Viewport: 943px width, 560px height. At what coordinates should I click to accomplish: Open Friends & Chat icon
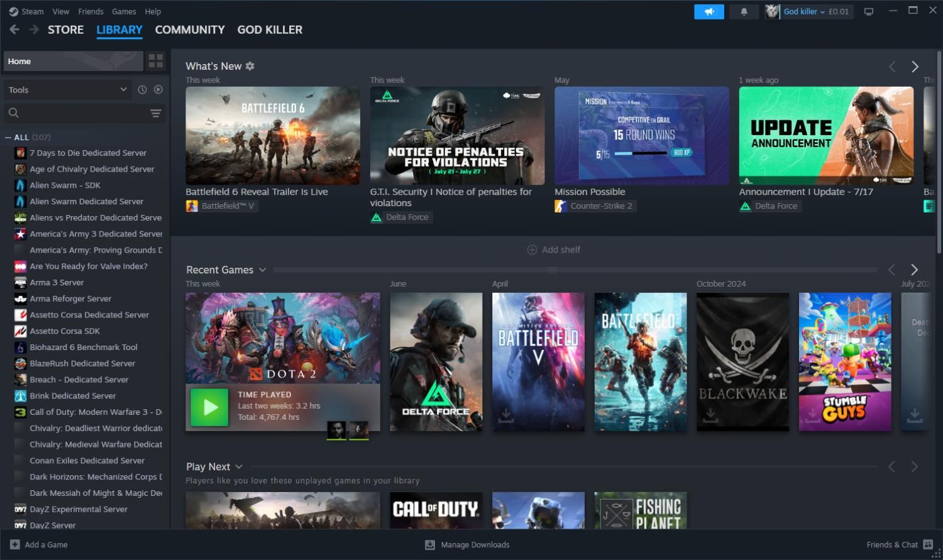coord(928,545)
